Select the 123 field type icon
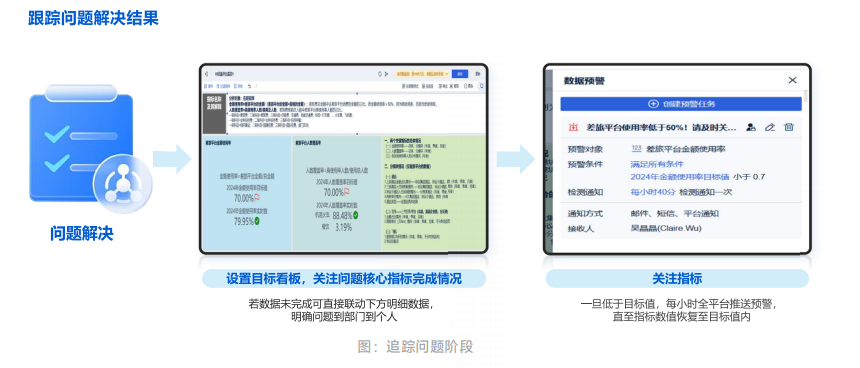 [x=636, y=148]
